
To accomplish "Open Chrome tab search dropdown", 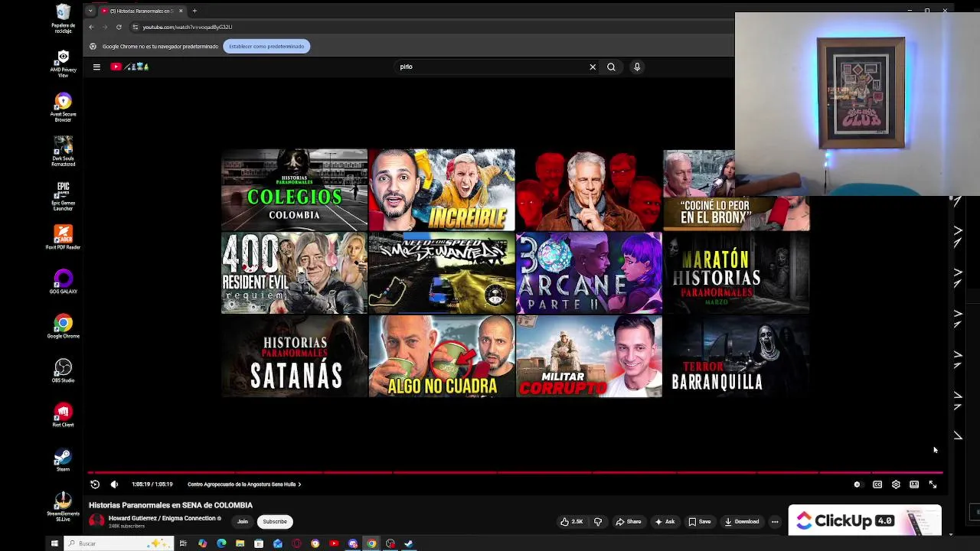I will click(x=90, y=11).
